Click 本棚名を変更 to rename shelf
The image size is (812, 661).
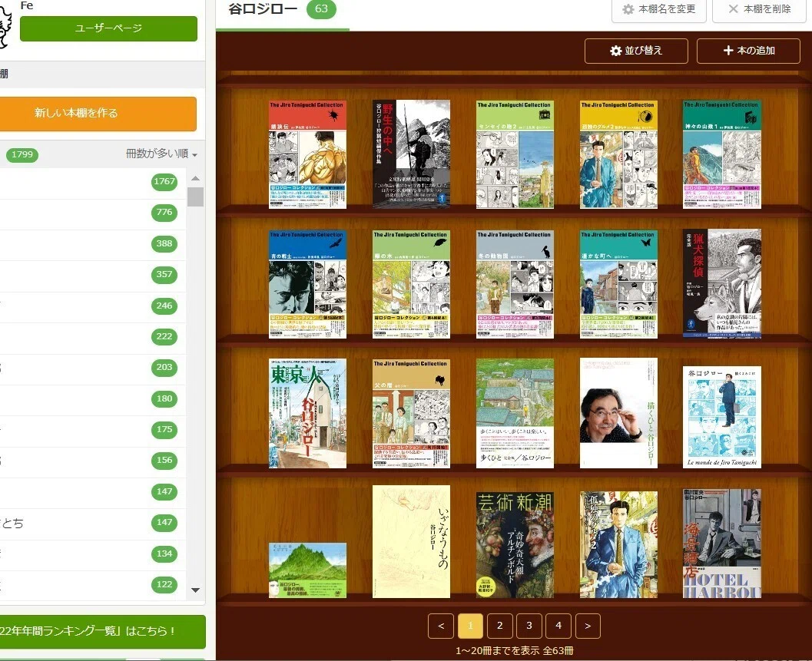click(658, 10)
